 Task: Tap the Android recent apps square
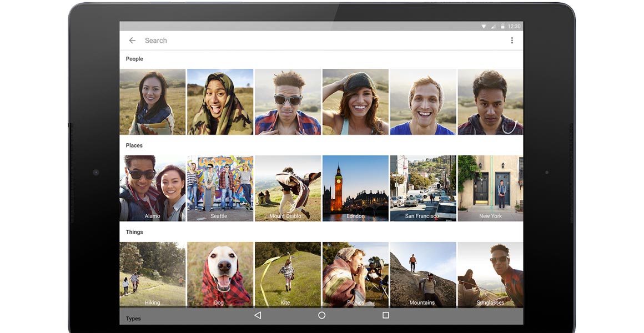click(385, 315)
